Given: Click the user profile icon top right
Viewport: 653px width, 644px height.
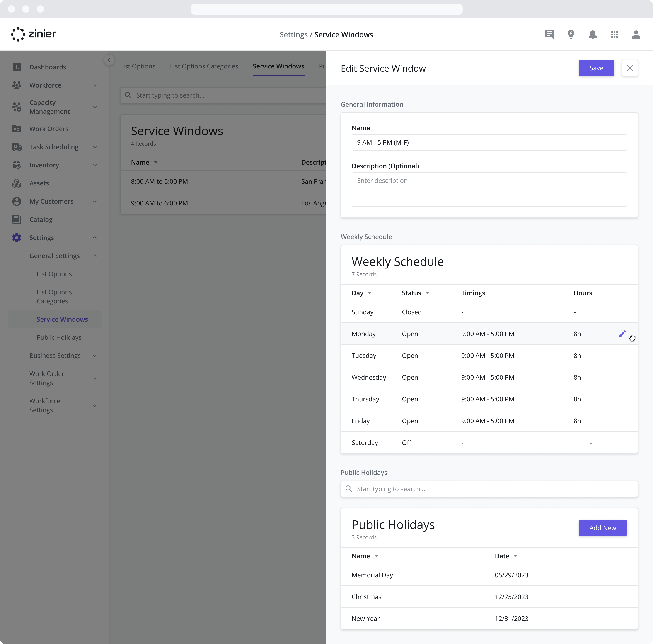Looking at the screenshot, I should tap(636, 34).
